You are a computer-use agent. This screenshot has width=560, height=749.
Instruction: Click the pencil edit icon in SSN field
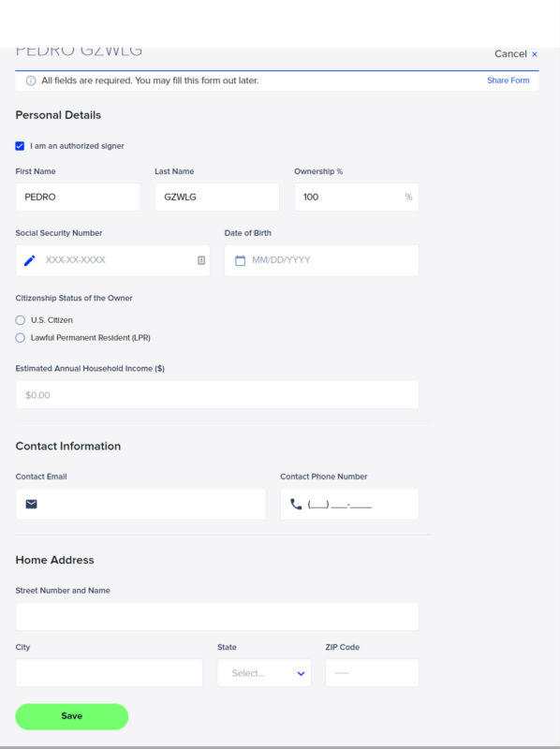30,260
